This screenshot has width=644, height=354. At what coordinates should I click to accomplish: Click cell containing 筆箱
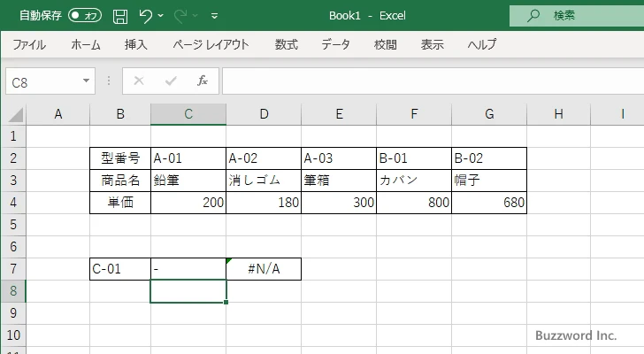[339, 181]
